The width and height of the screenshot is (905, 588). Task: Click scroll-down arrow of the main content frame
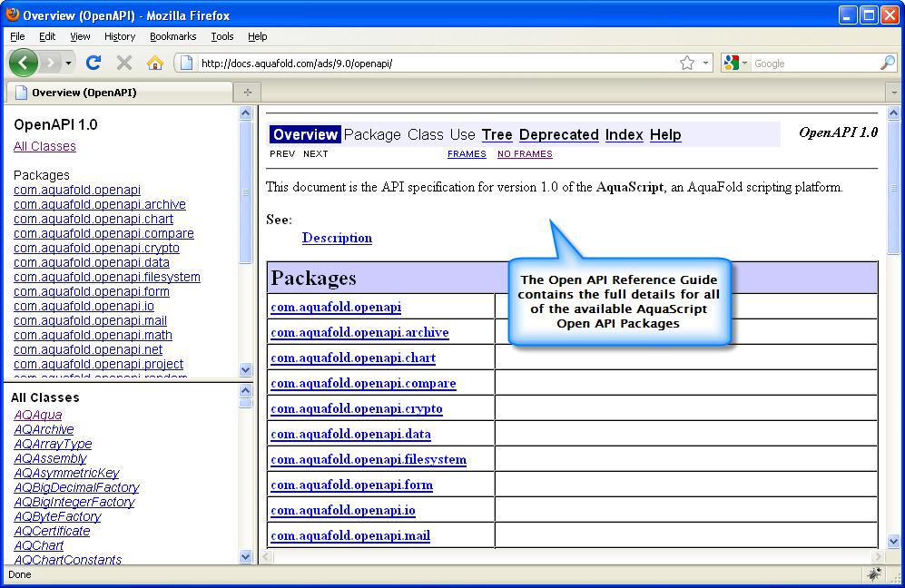(x=893, y=541)
